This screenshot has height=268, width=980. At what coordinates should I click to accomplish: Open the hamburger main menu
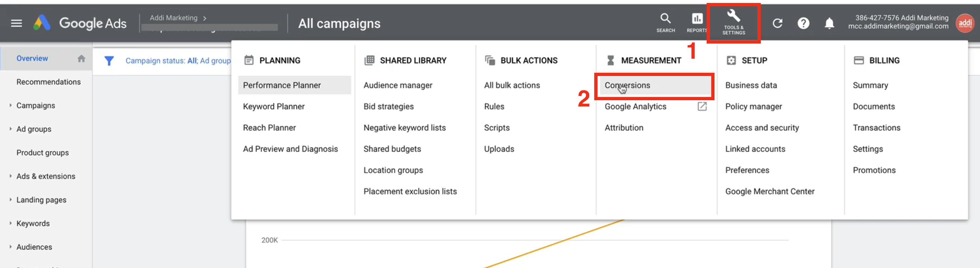pyautogui.click(x=16, y=24)
